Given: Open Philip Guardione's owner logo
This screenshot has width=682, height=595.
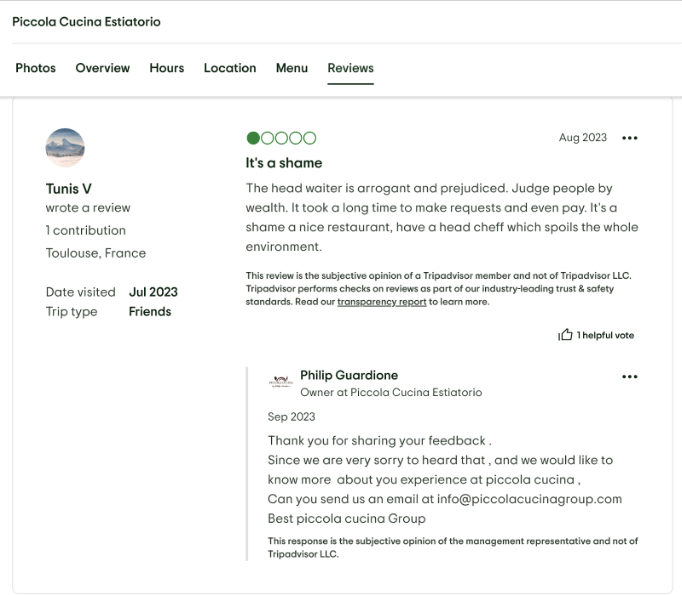Looking at the screenshot, I should tap(281, 381).
